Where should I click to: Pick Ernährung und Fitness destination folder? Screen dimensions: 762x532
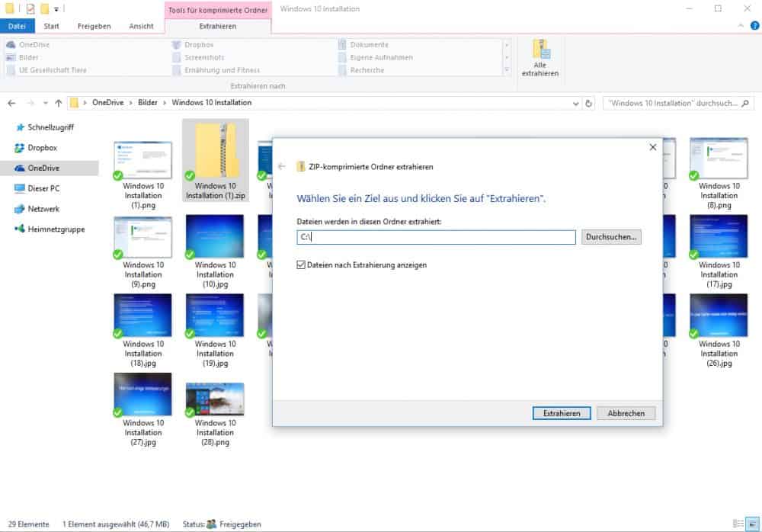click(x=216, y=70)
